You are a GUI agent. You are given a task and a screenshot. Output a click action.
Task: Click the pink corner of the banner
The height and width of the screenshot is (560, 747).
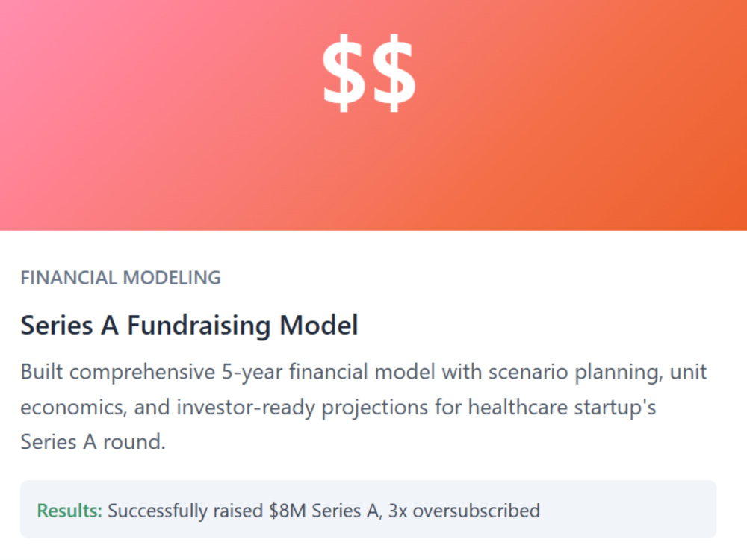click(x=19, y=19)
